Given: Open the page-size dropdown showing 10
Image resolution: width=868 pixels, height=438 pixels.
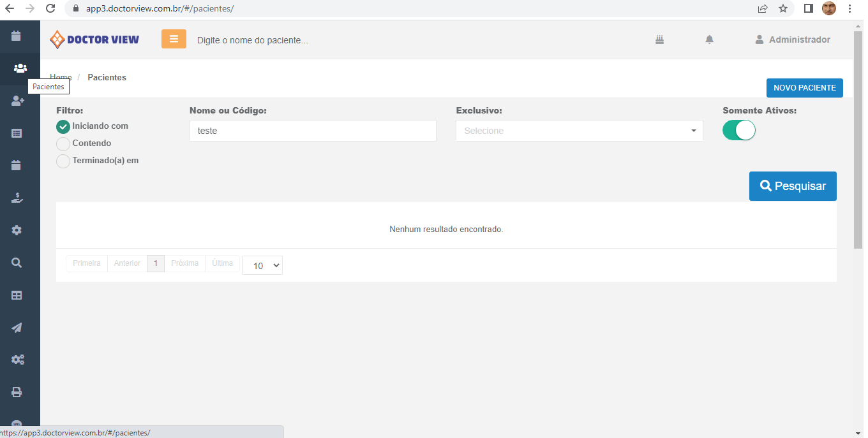Looking at the screenshot, I should (x=262, y=265).
